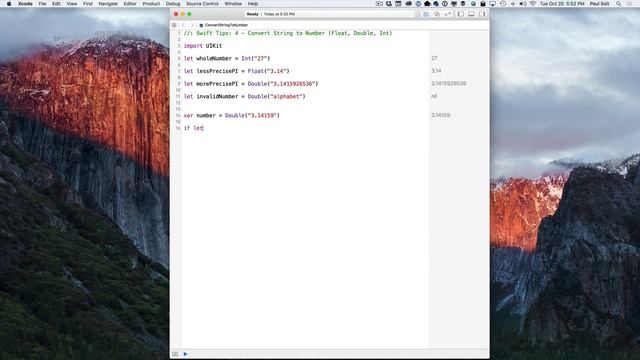Toggle the Navigator panel
Image resolution: width=640 pixels, height=360 pixels.
461,14
